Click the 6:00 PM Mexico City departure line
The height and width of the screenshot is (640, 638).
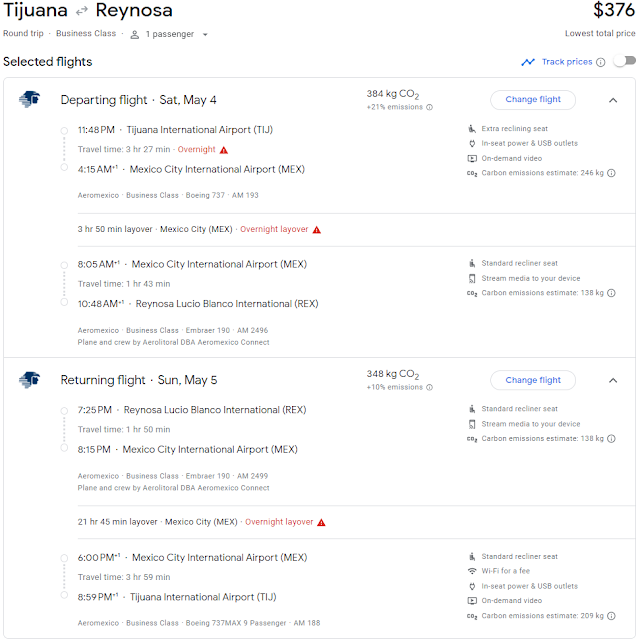click(192, 558)
